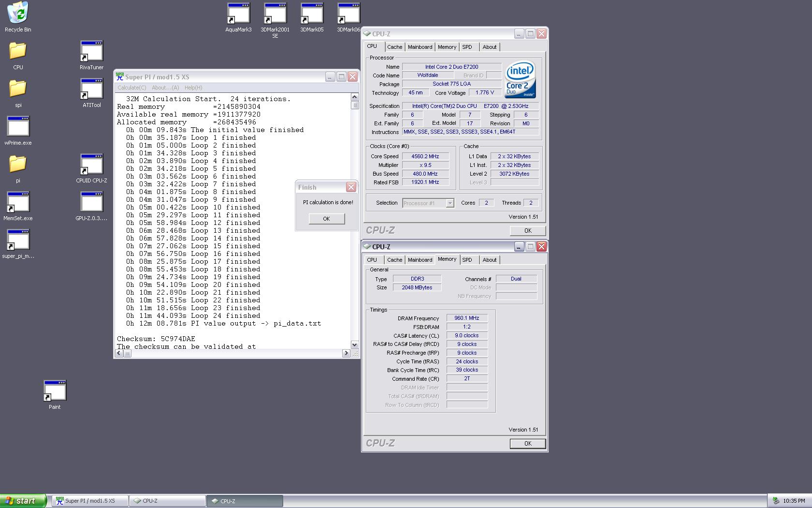The image size is (812, 508).
Task: Click the taskbar clock 10:35 PM
Action: 794,501
